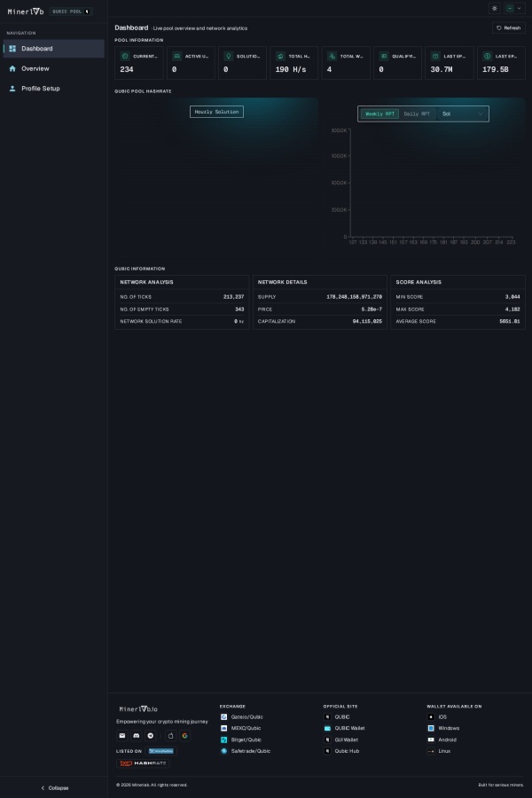
Task: Open the user account dropdown in header
Action: 514,8
